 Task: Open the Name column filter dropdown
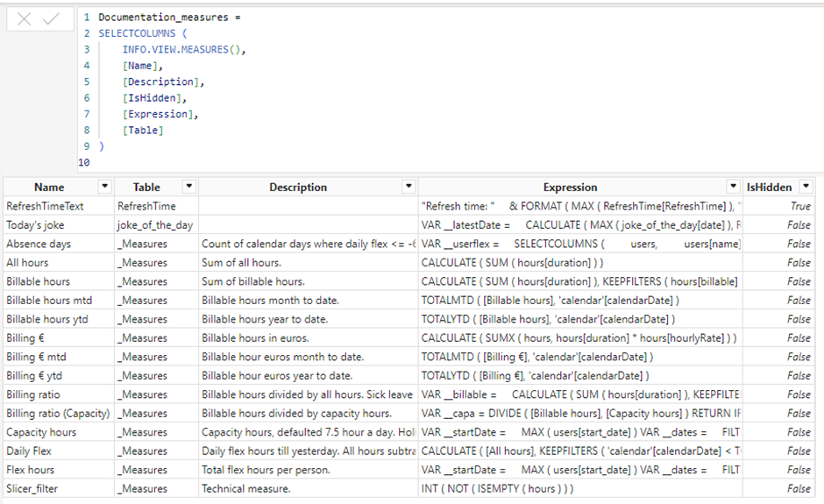click(105, 187)
